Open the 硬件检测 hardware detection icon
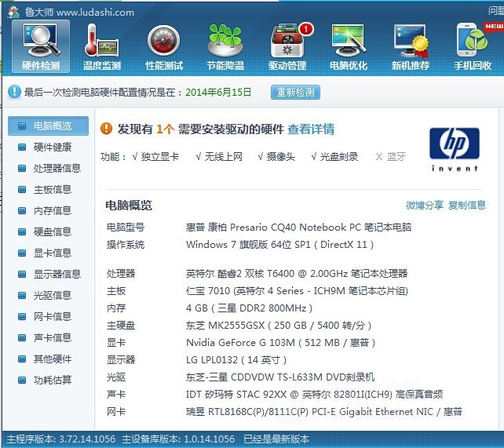 pos(41,46)
